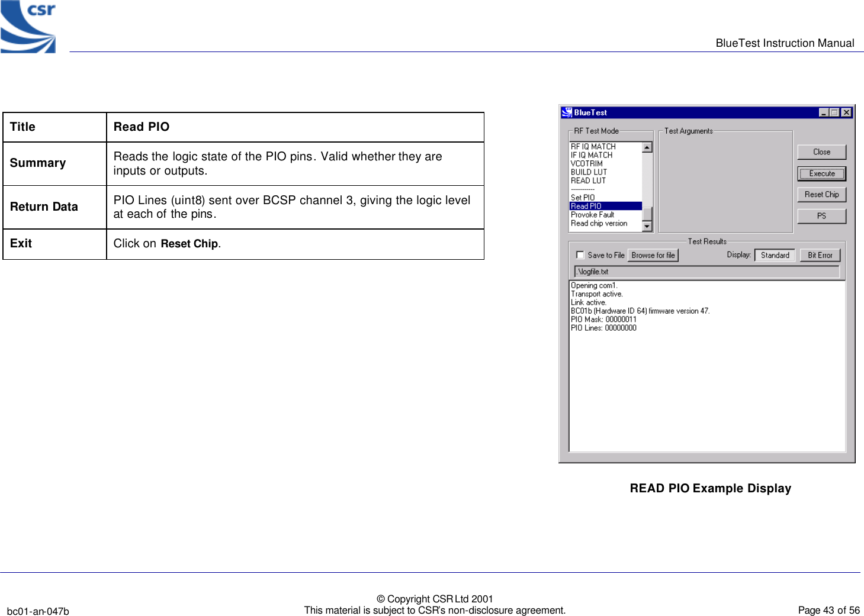864x616 pixels.
Task: Click the Execute button
Action: tap(821, 173)
